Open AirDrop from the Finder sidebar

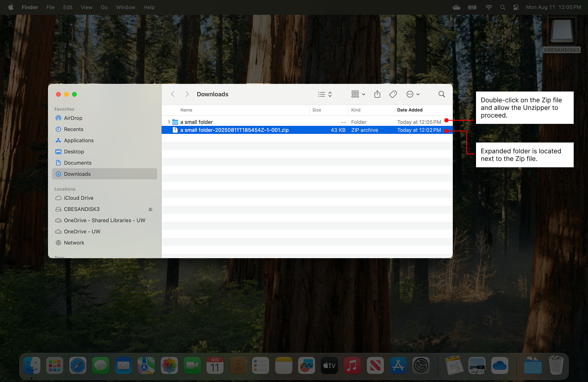coord(73,118)
